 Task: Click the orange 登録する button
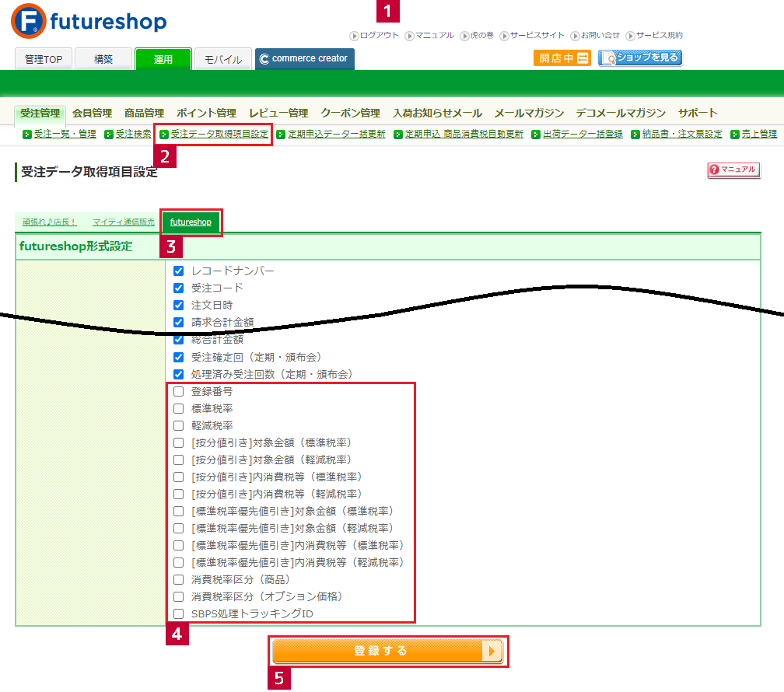coord(387,651)
